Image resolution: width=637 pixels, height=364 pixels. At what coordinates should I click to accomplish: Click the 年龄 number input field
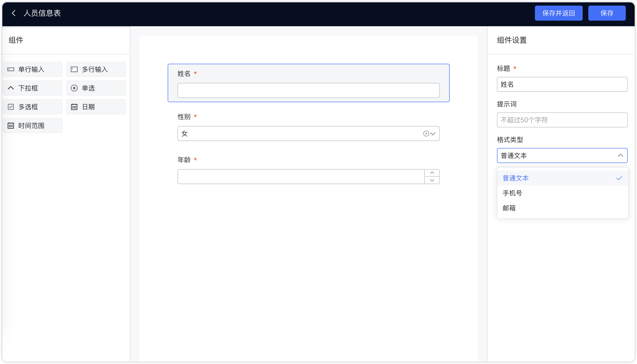coord(301,177)
